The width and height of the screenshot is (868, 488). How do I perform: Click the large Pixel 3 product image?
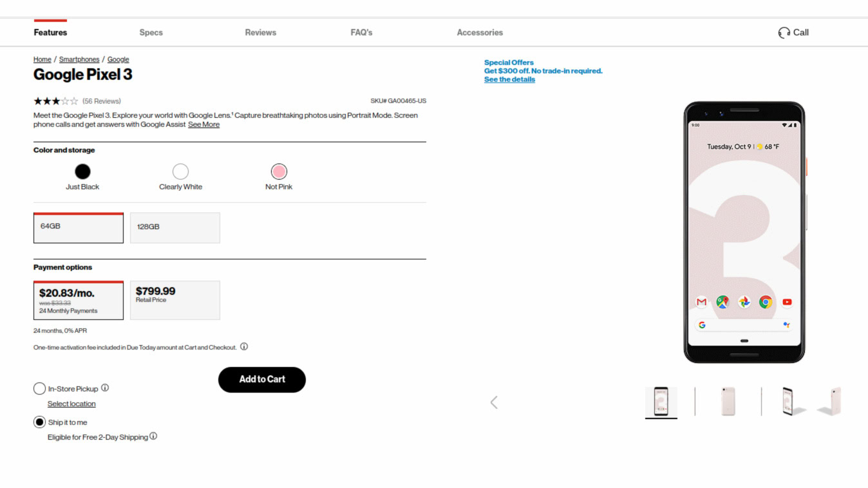(x=744, y=232)
